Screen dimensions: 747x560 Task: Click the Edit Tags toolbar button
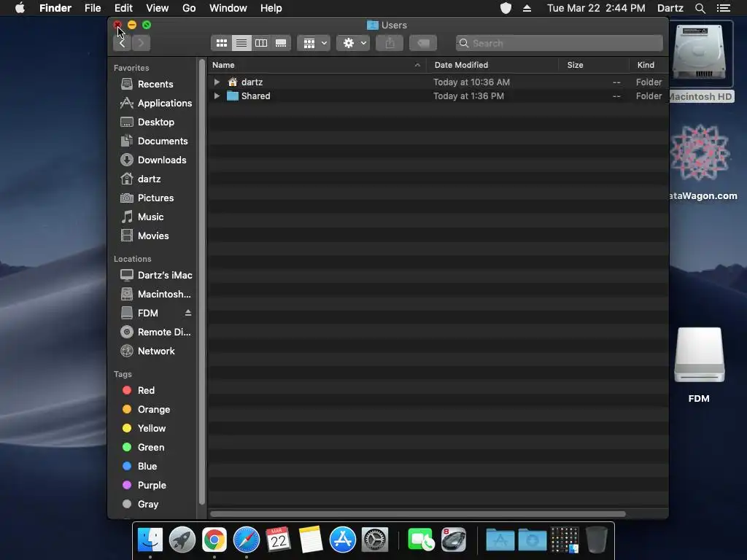pos(423,43)
